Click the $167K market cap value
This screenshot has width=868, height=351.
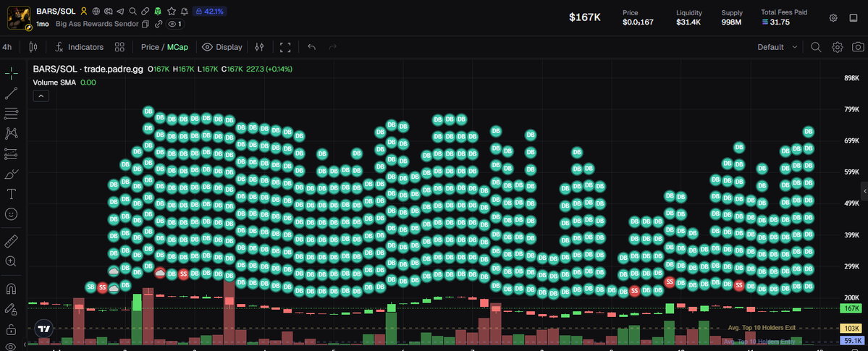click(585, 17)
